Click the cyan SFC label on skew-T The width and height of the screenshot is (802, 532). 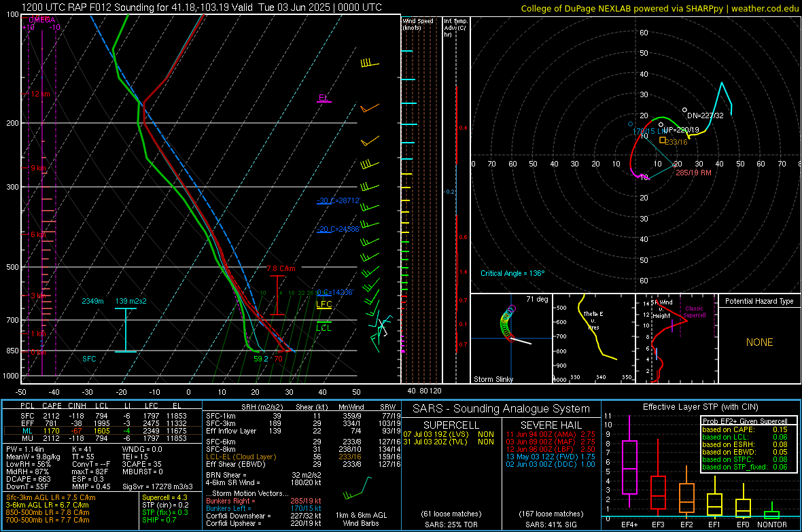coord(89,359)
